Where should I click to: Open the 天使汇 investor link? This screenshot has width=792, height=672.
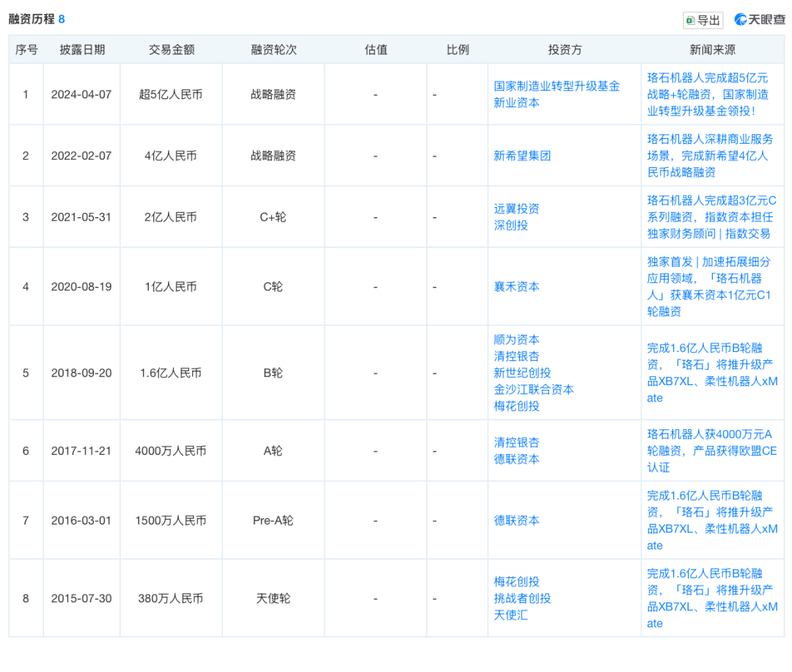pyautogui.click(x=510, y=615)
